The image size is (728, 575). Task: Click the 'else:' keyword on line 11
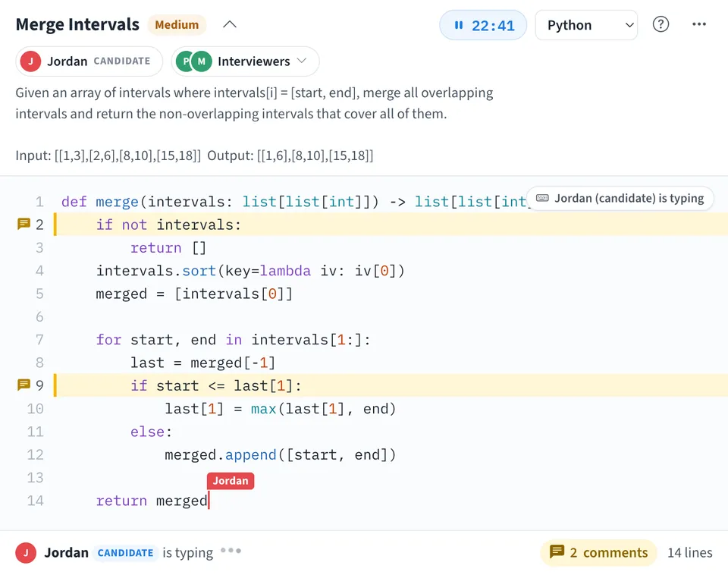[x=151, y=432]
